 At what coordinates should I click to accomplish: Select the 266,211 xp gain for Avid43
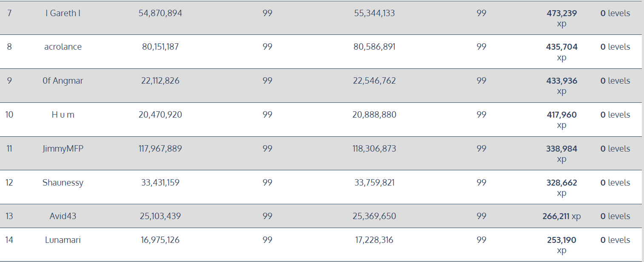(x=561, y=216)
